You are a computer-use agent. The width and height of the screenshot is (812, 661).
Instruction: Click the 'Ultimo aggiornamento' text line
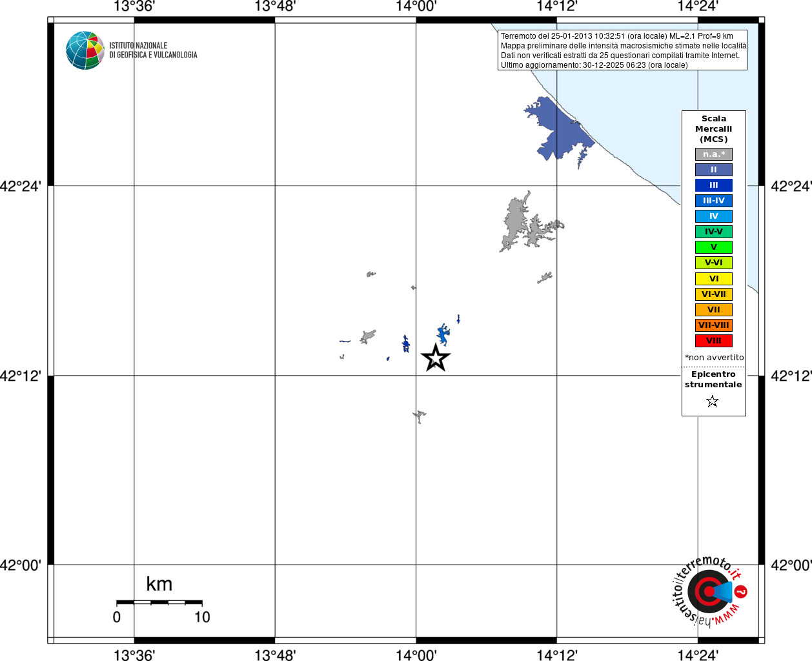594,65
